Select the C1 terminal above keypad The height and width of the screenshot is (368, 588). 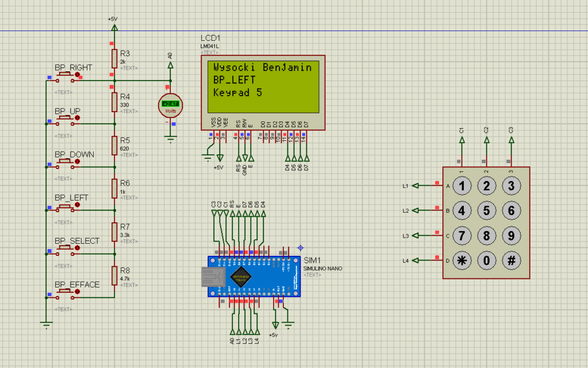[x=462, y=140]
